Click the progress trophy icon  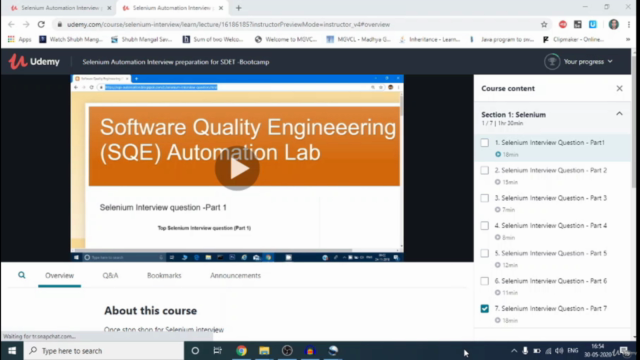click(552, 62)
